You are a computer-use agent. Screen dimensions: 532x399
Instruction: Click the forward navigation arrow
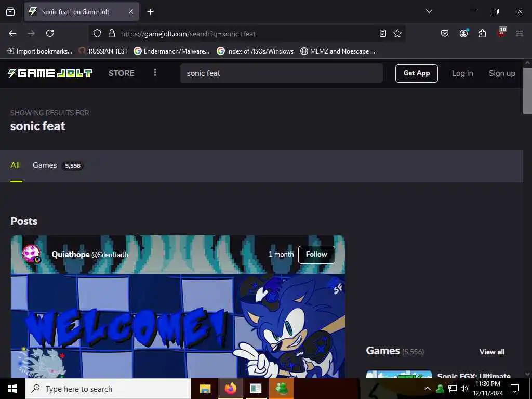(x=31, y=33)
